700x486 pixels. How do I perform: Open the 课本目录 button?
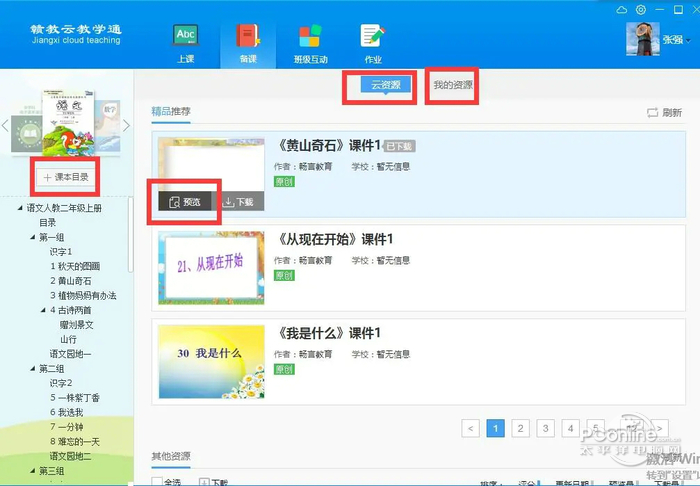point(66,177)
